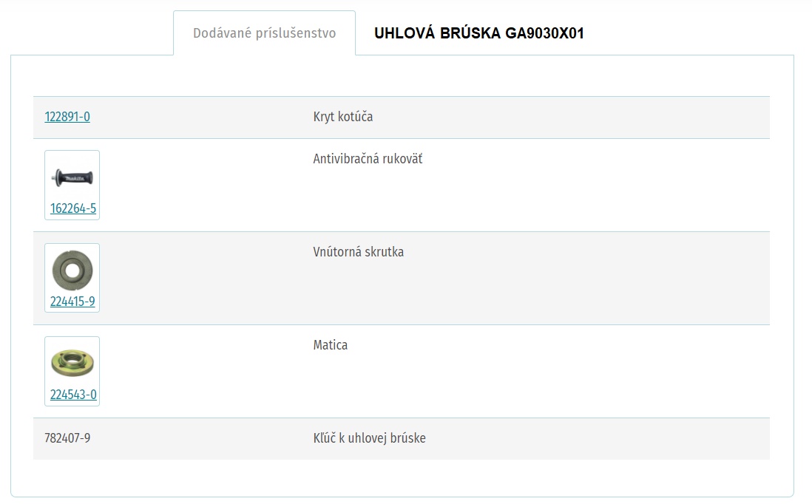Click the plain part number 782407-9
The height and width of the screenshot is (504, 812).
pyautogui.click(x=67, y=438)
